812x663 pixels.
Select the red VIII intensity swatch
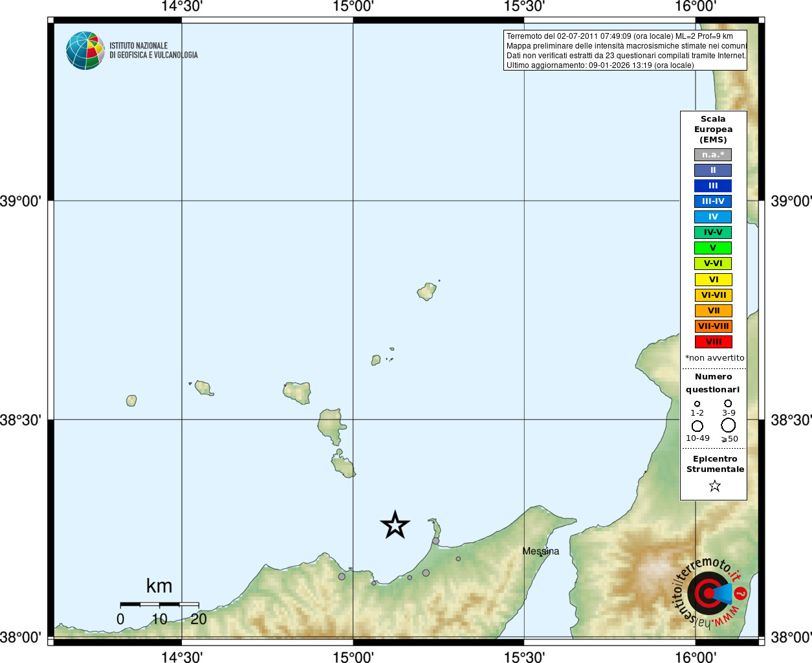pos(714,342)
